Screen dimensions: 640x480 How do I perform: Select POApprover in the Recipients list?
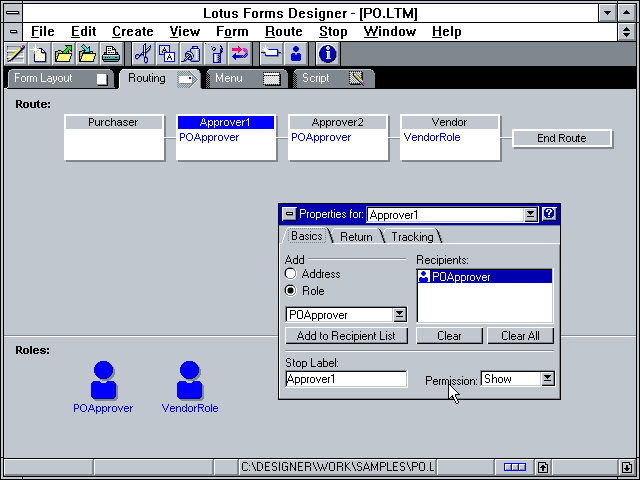[484, 277]
